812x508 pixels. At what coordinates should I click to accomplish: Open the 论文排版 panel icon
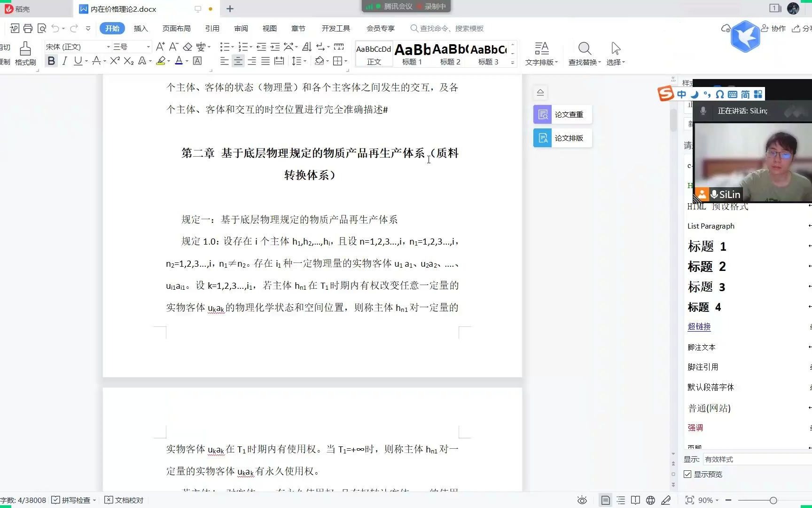click(542, 137)
